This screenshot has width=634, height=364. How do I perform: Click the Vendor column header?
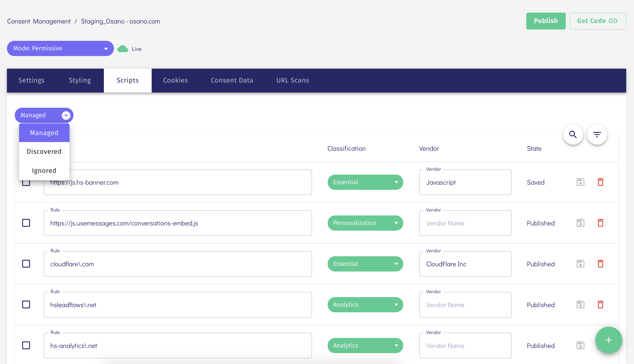pos(429,149)
